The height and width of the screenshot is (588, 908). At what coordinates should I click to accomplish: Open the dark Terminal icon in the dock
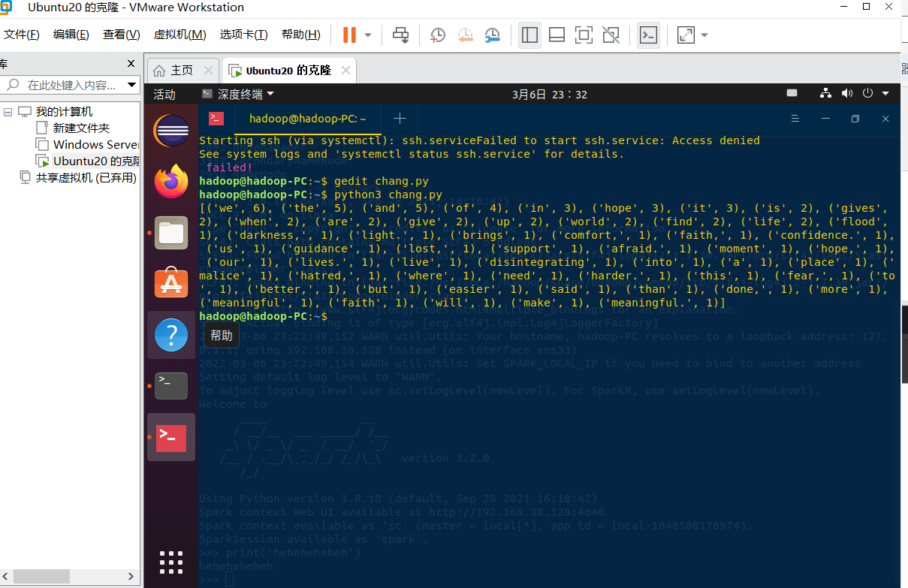coord(171,385)
